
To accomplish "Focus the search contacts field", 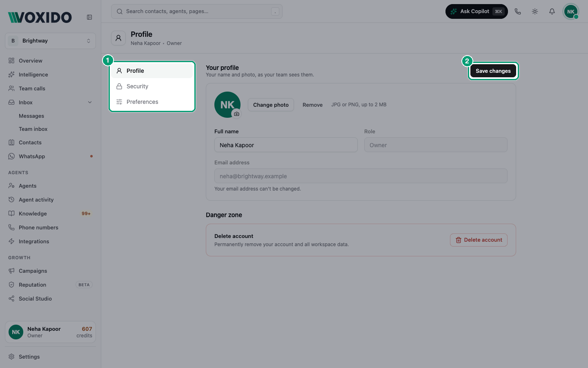I will click(x=197, y=11).
